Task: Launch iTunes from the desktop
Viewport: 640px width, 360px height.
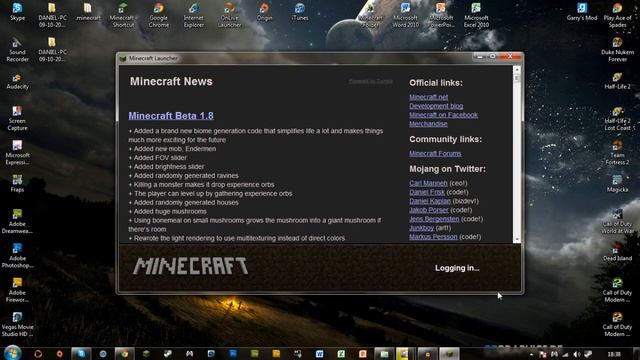Action: (300, 11)
